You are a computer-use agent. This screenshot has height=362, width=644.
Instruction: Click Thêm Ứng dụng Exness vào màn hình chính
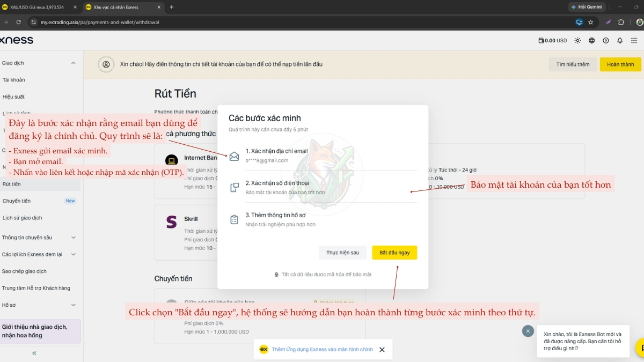pyautogui.click(x=322, y=350)
